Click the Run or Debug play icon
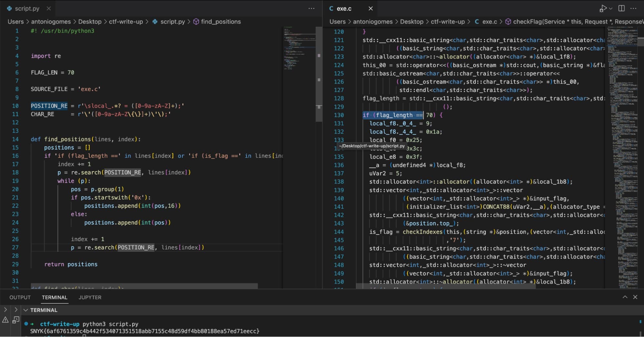The height and width of the screenshot is (337, 644). pos(603,8)
